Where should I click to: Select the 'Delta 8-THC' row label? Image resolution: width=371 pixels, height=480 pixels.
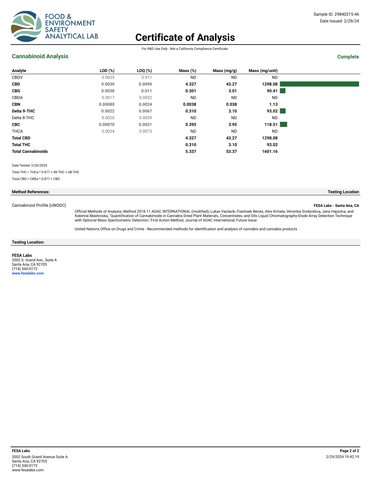pos(23,118)
